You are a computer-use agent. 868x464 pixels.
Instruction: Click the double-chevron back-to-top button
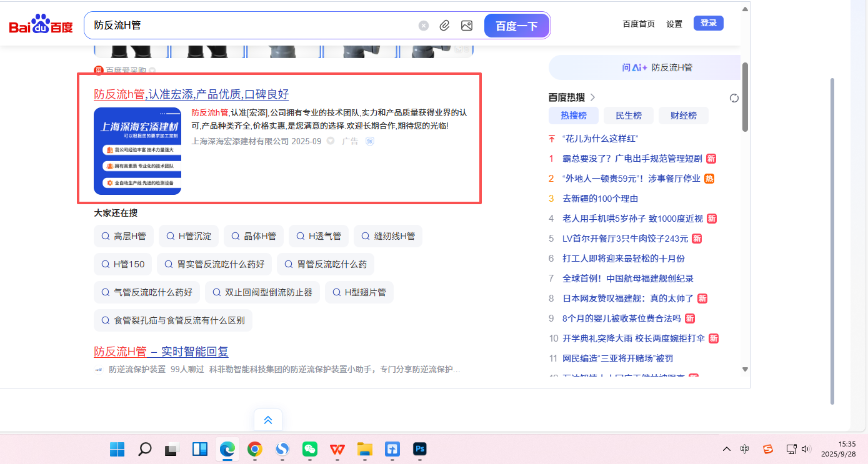(x=268, y=420)
